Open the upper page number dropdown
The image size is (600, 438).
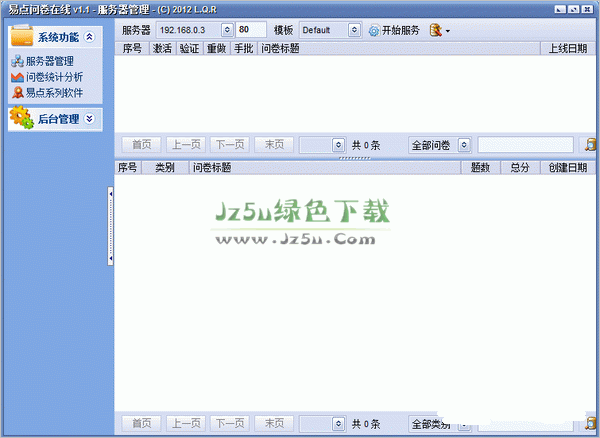click(x=338, y=145)
